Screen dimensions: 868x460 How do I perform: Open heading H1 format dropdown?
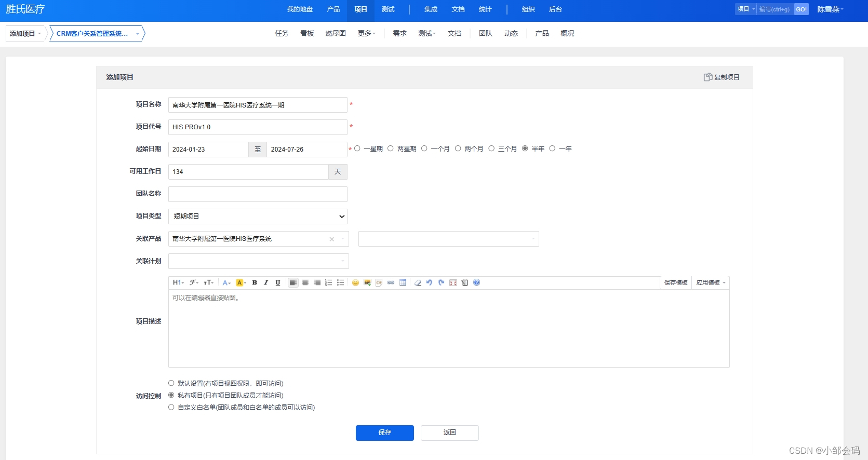pyautogui.click(x=178, y=282)
